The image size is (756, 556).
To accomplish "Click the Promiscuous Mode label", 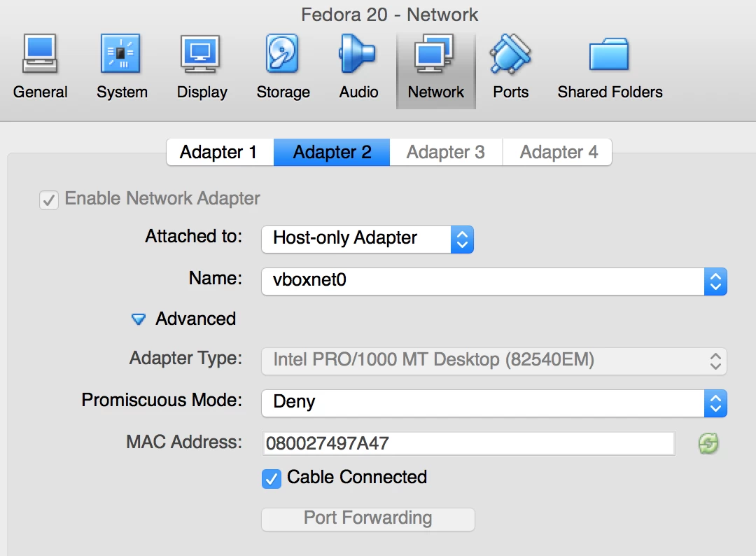I will point(162,400).
